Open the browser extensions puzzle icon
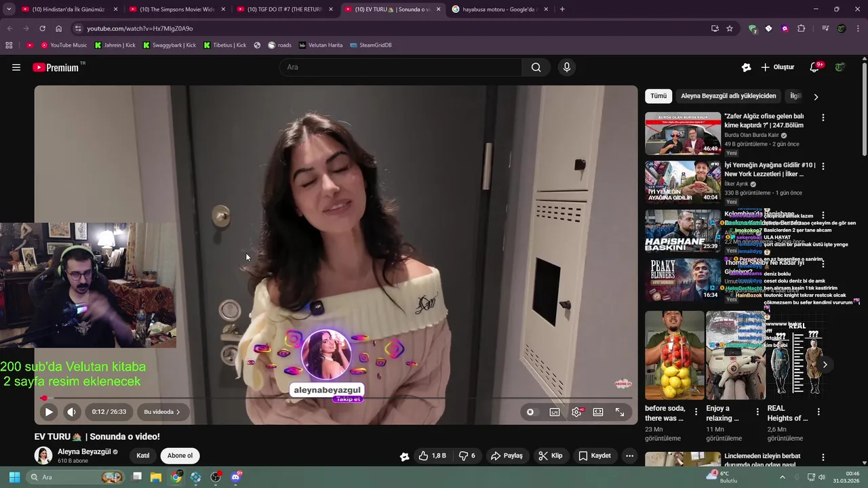Viewport: 868px width, 488px height. 802,28
